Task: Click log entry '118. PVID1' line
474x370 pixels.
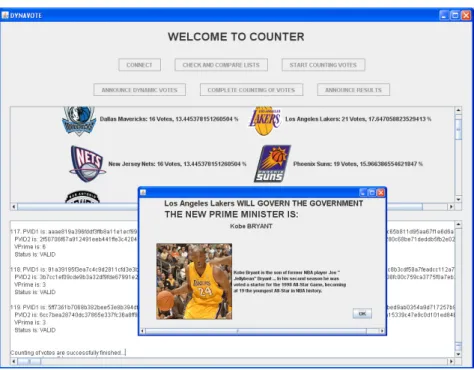Action: coord(74,269)
